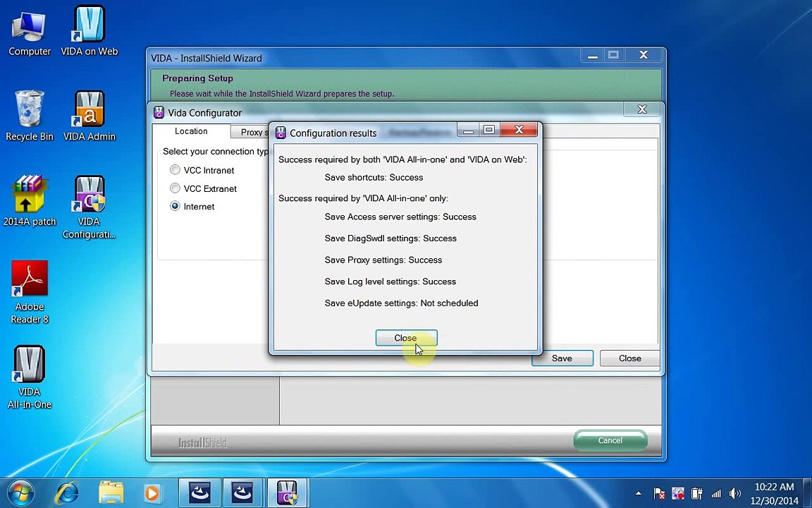The height and width of the screenshot is (508, 812).
Task: Select VCC Intranet connection type
Action: pos(202,170)
